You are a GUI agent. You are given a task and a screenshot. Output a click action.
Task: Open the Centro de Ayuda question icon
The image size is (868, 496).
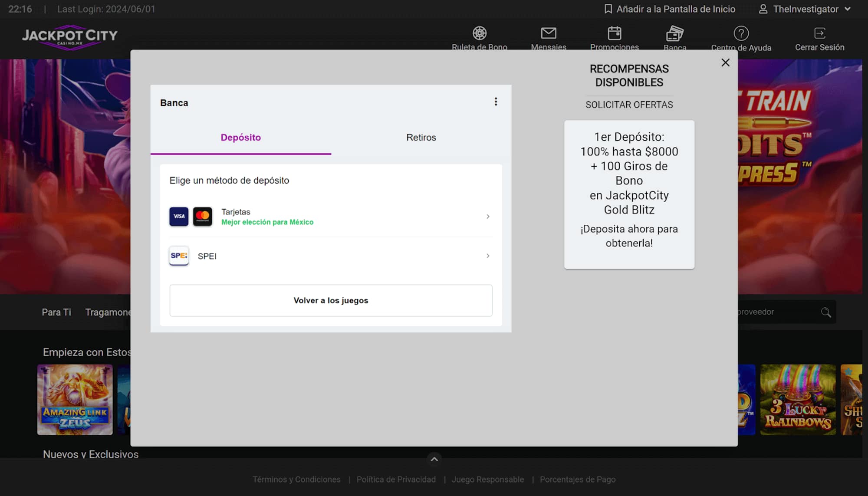tap(741, 33)
